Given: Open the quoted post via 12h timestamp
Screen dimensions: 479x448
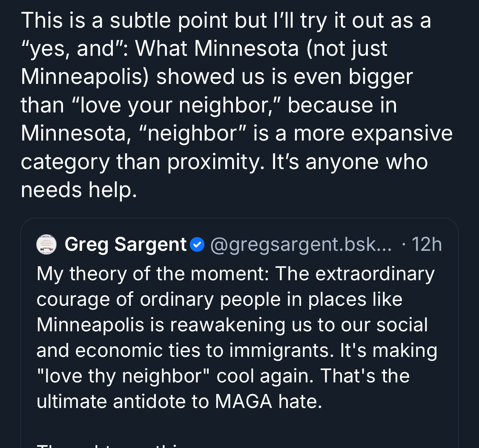Looking at the screenshot, I should point(427,245).
